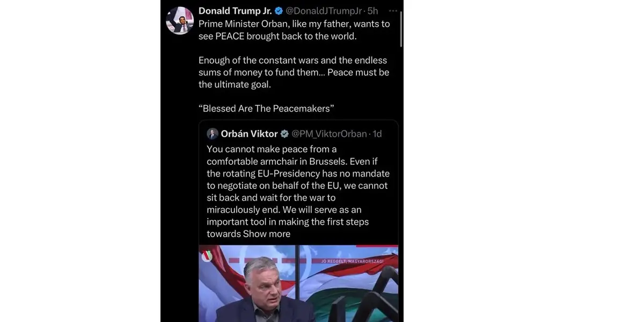This screenshot has width=644, height=322.
Task: Click the 'Enough of the constant wars' paragraph
Action: [x=294, y=72]
